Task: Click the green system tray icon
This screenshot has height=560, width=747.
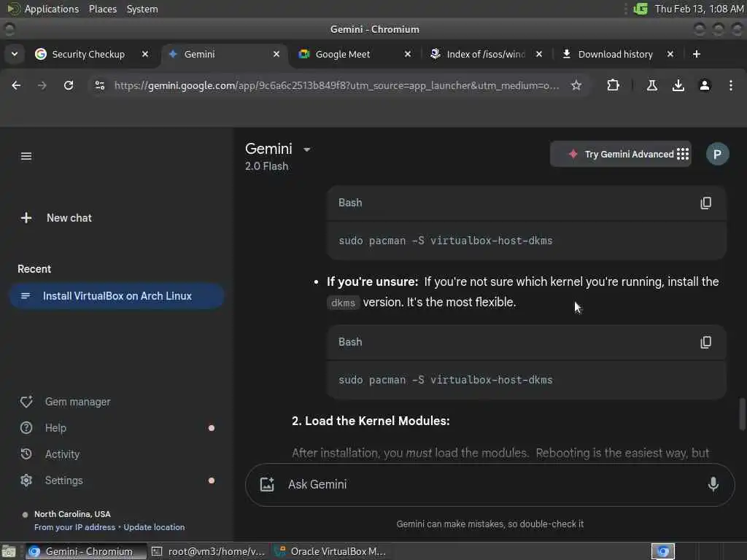Action: [640, 9]
